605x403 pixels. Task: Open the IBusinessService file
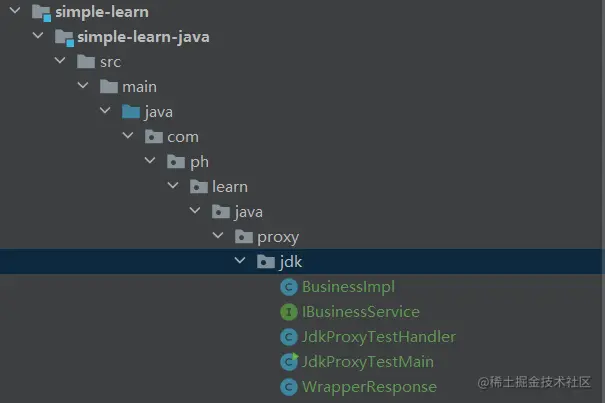tap(361, 312)
